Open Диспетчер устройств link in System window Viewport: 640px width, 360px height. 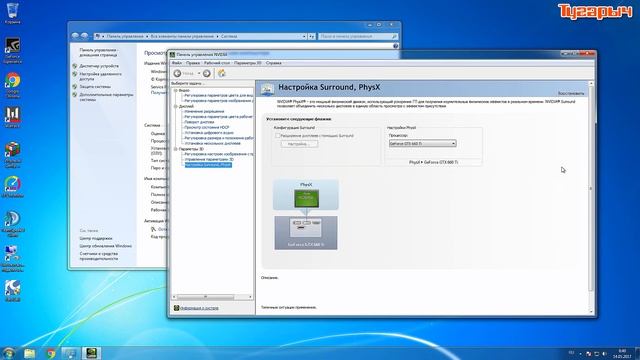pyautogui.click(x=99, y=66)
